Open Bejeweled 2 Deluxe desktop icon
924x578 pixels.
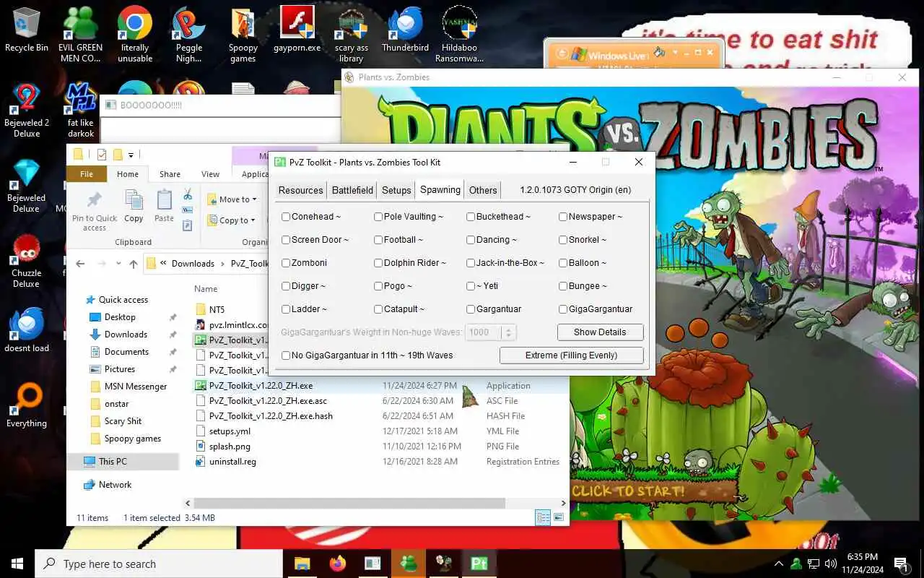click(27, 110)
